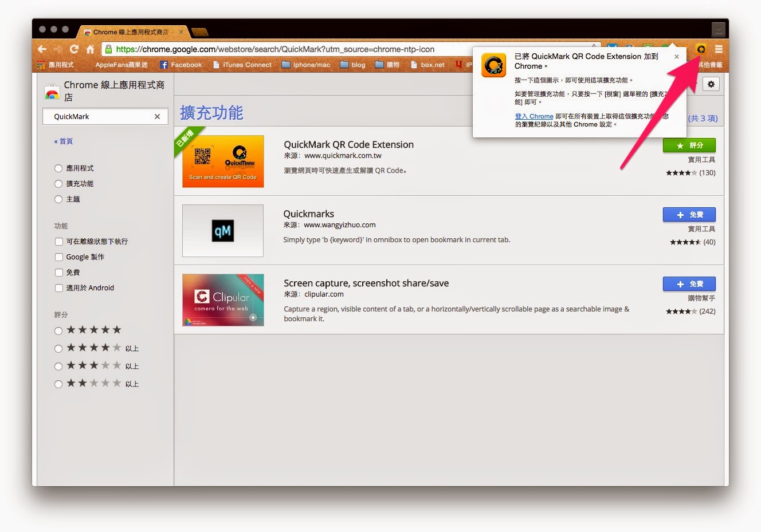Open the web store settings gear
This screenshot has width=761, height=532.
coord(711,84)
